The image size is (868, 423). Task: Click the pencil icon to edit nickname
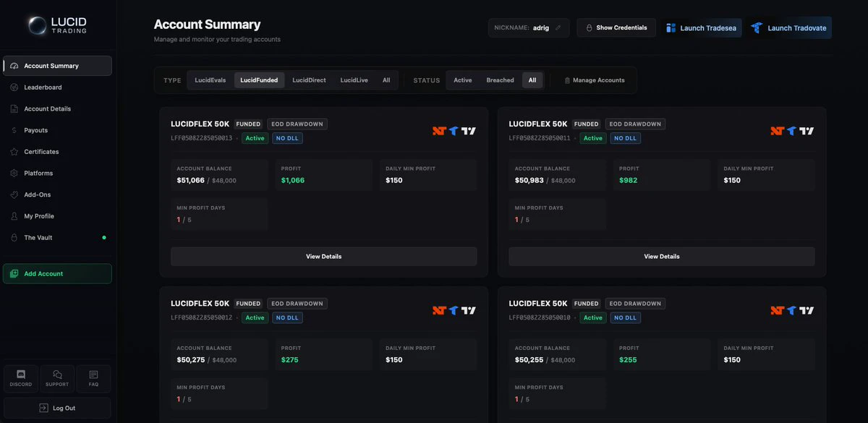(558, 27)
